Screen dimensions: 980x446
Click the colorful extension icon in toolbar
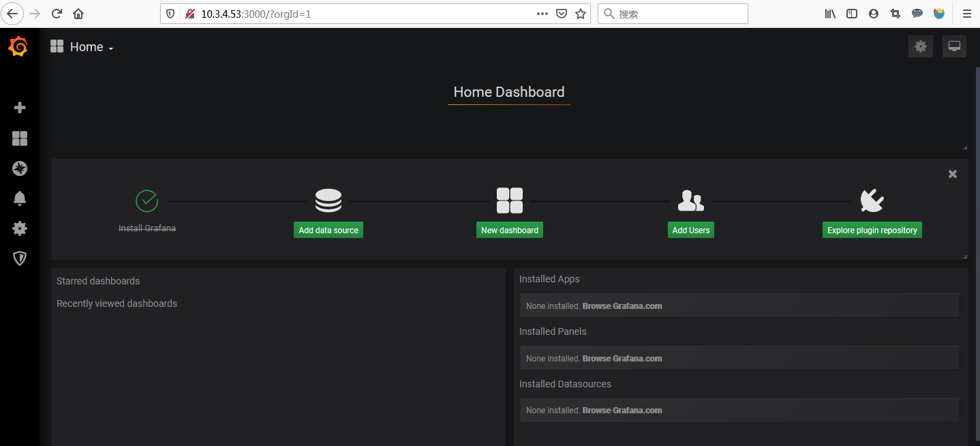(939, 14)
